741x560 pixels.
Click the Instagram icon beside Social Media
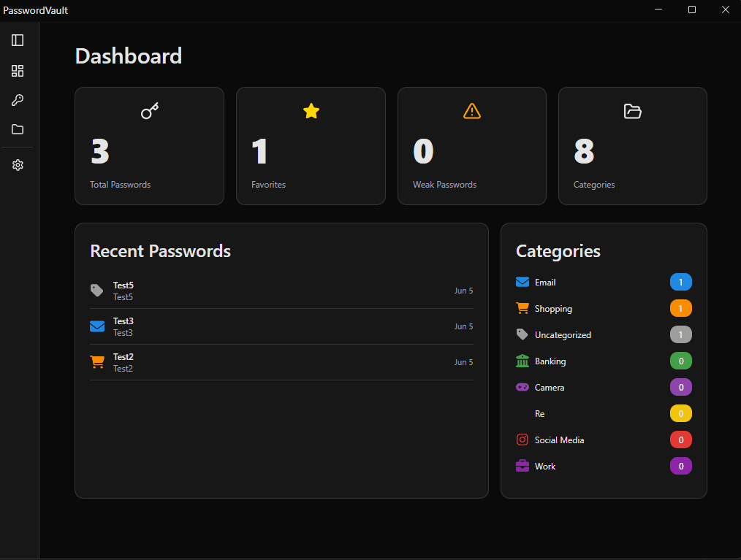tap(522, 440)
